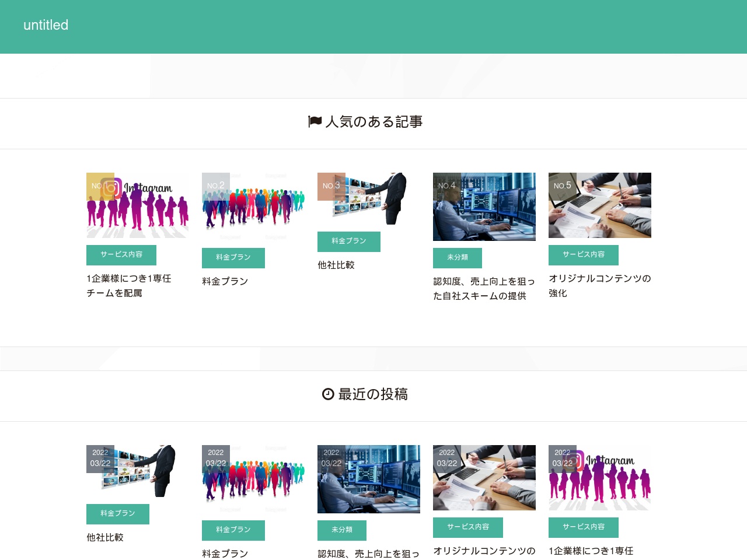This screenshot has width=747, height=560.
Task: Open popular article オリジナルコンテンツの強化
Action: (600, 286)
